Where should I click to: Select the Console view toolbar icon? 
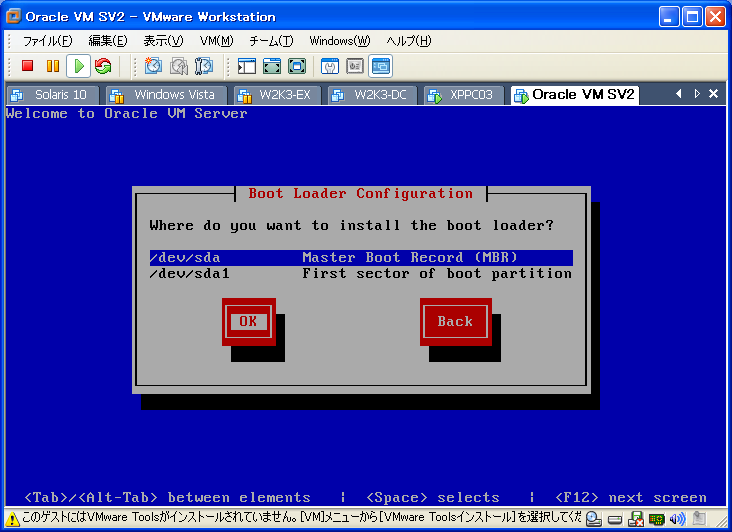tap(380, 66)
